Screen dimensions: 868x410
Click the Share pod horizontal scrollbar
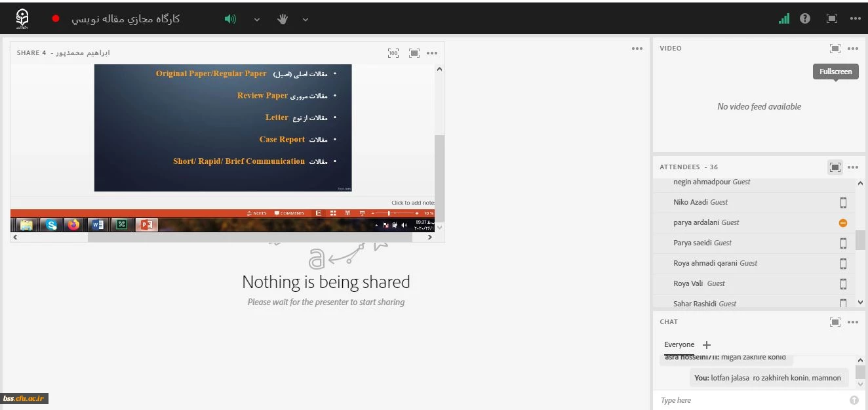pyautogui.click(x=249, y=237)
